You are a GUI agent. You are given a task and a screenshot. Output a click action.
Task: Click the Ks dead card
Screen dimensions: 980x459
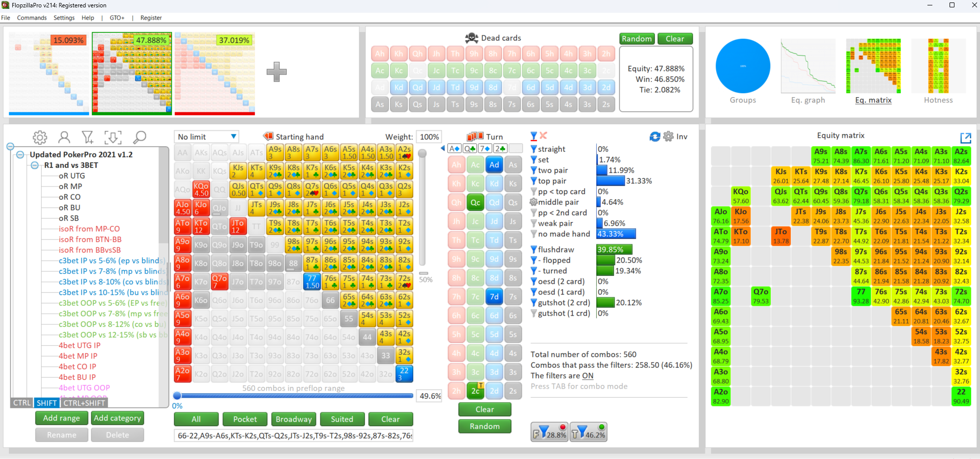click(x=399, y=104)
